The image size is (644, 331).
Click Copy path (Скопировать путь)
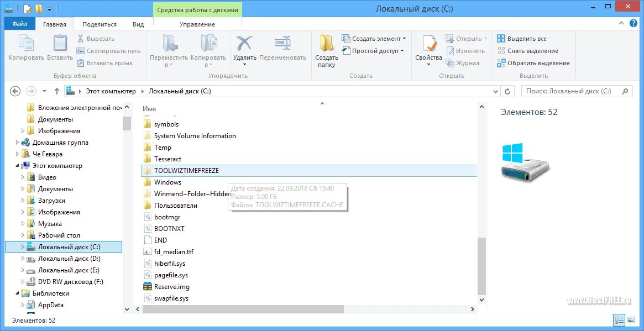(109, 51)
